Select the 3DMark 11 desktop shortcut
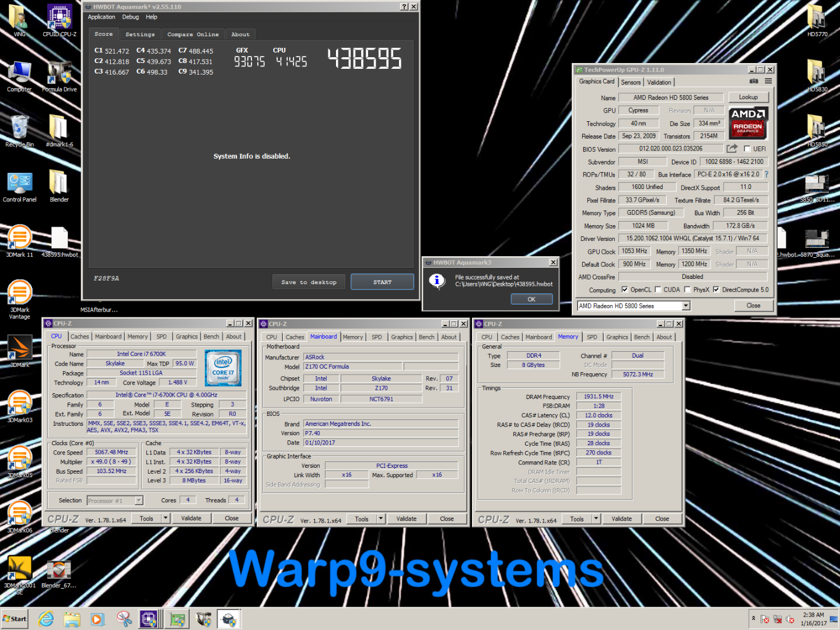 [x=19, y=242]
